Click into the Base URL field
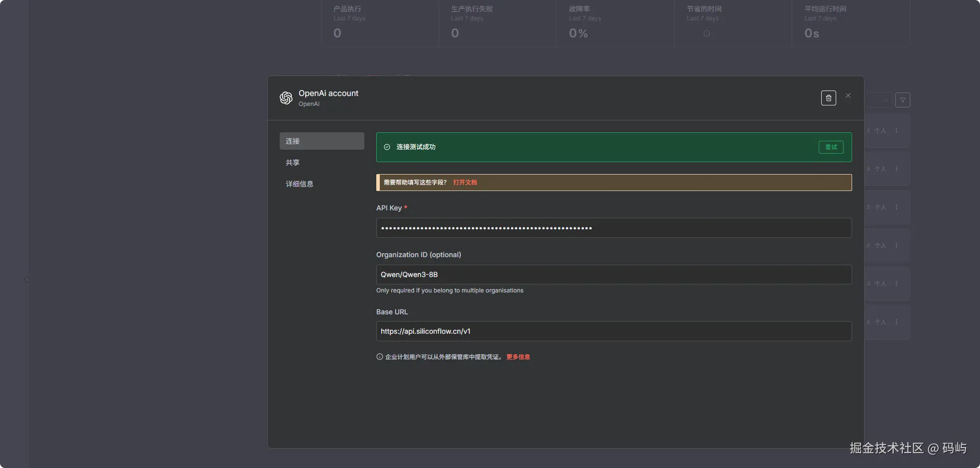 pos(614,331)
